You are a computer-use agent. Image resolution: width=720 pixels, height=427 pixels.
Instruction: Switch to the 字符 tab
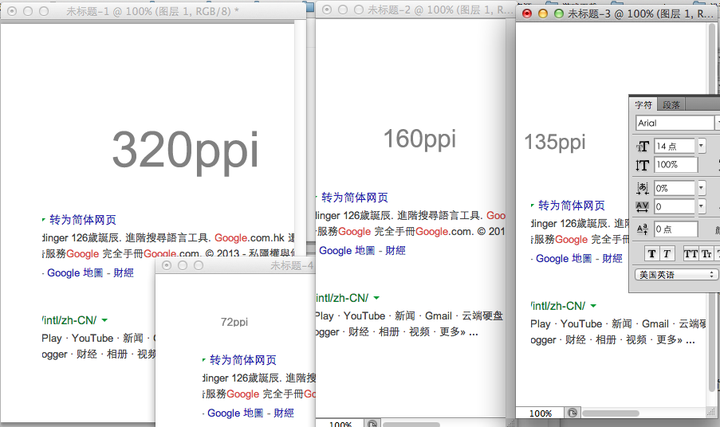click(x=643, y=105)
